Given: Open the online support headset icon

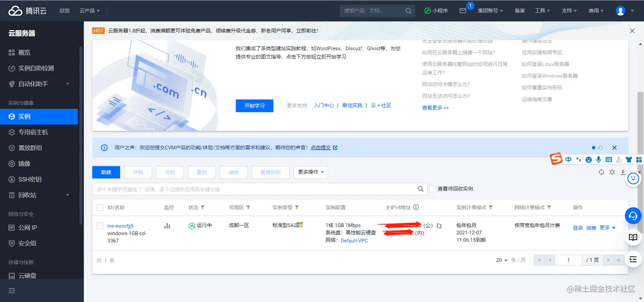Looking at the screenshot, I should pyautogui.click(x=633, y=216).
